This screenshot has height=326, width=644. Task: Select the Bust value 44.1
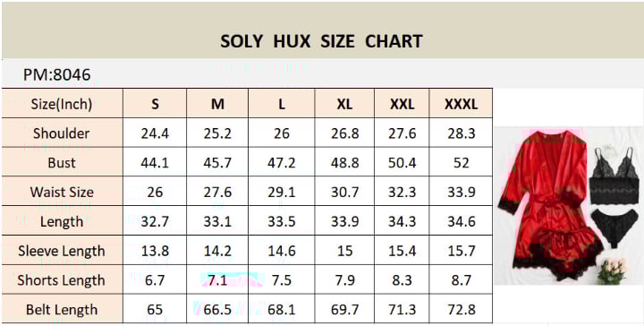tap(155, 163)
